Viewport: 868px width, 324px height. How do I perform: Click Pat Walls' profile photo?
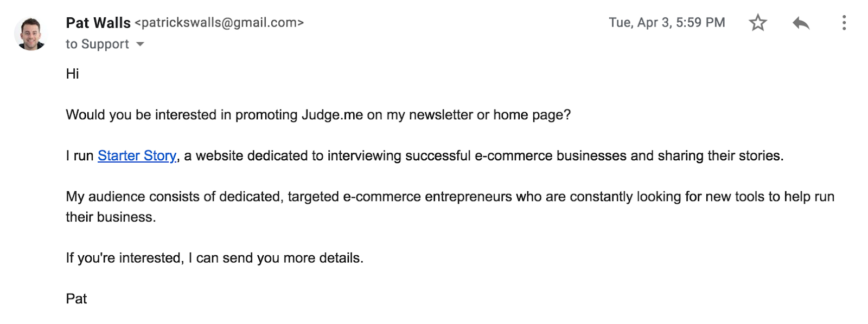pyautogui.click(x=30, y=34)
